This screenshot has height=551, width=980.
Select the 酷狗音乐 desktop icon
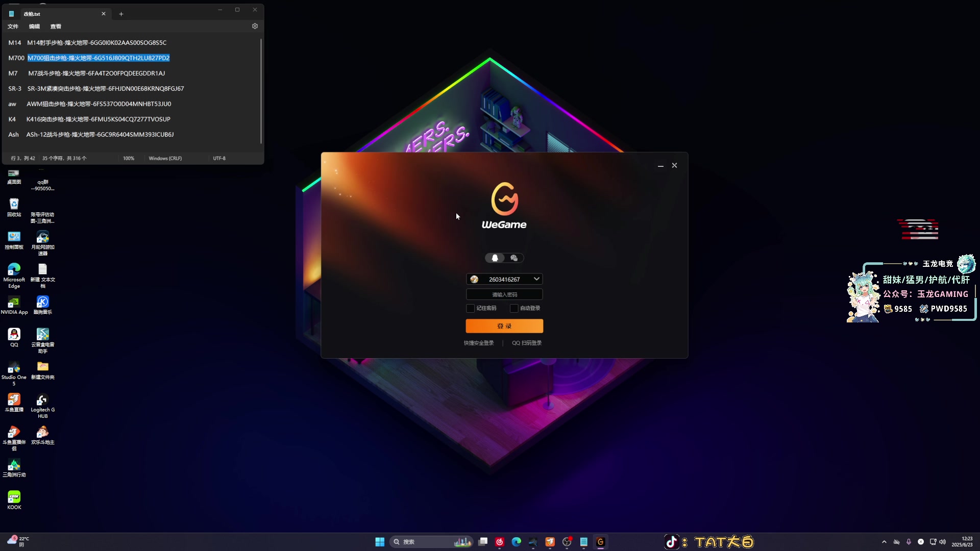(x=42, y=305)
